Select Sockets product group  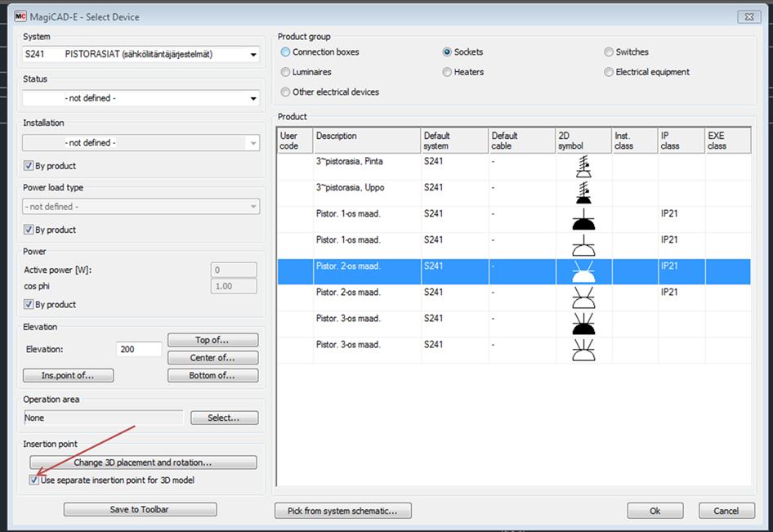click(x=447, y=51)
